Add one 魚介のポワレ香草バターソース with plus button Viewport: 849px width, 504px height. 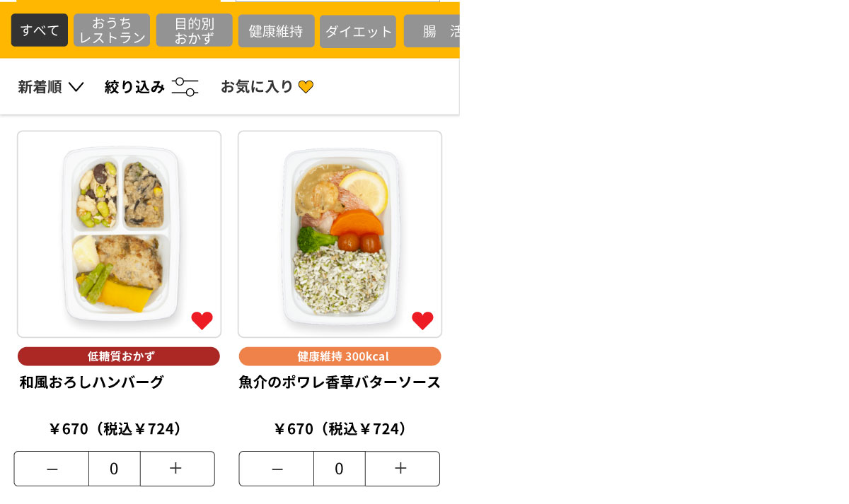click(x=402, y=469)
